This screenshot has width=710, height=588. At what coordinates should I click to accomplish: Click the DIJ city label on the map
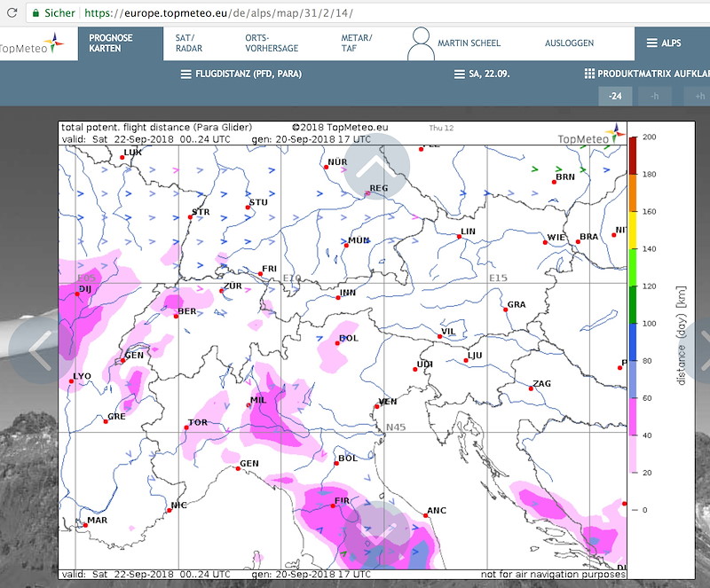coord(85,289)
